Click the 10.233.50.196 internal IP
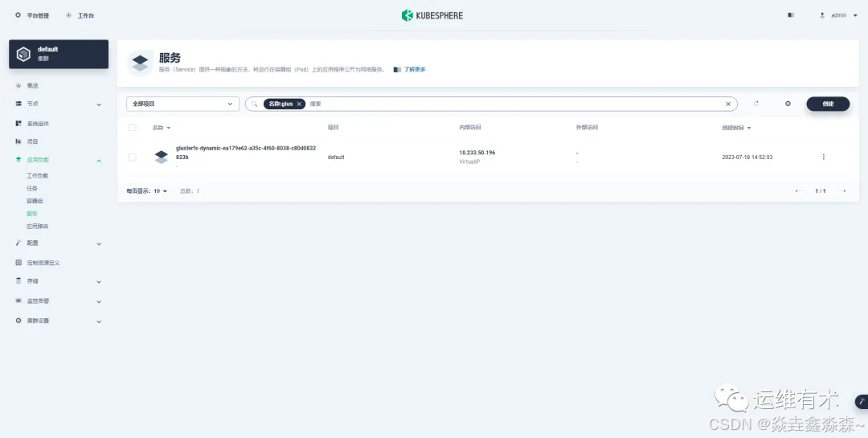Screen dimensions: 868x438 coord(477,153)
